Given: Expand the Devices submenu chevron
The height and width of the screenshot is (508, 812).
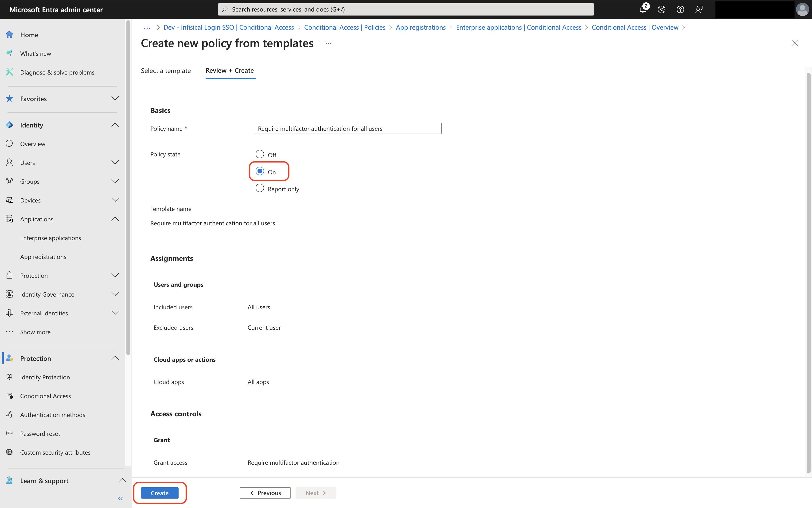Looking at the screenshot, I should coord(115,200).
